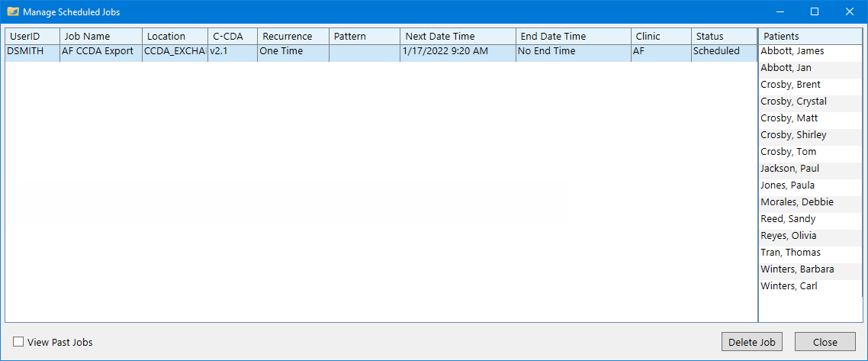Minimize the Manage Scheduled Jobs window
This screenshot has width=868, height=361.
(779, 11)
